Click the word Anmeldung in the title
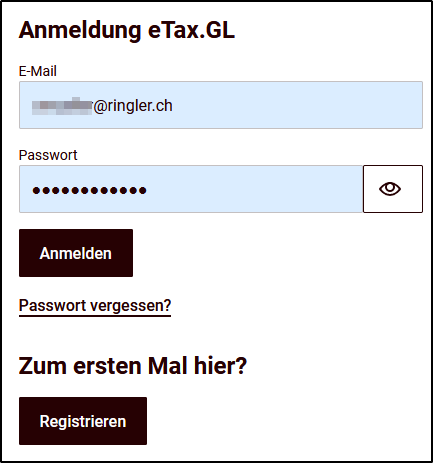Screen dimensions: 433x463 [x=80, y=30]
